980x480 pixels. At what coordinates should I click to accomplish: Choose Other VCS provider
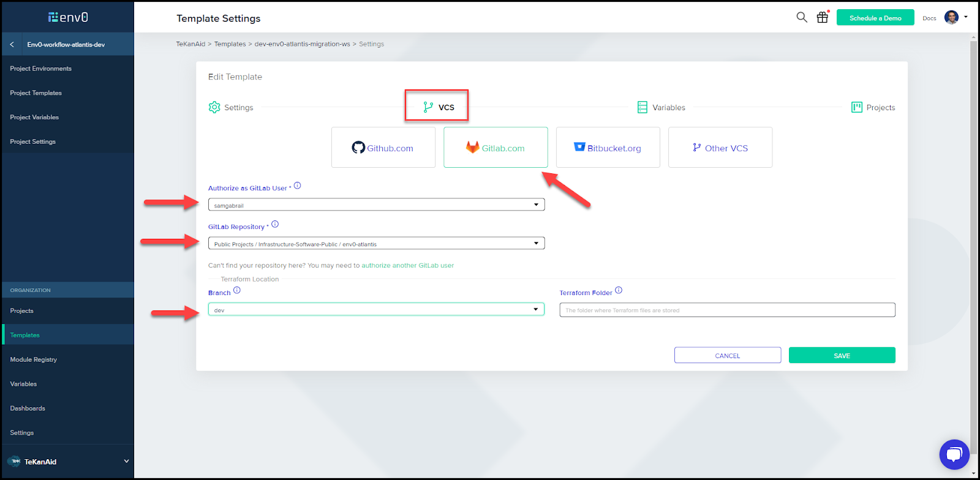pos(720,148)
